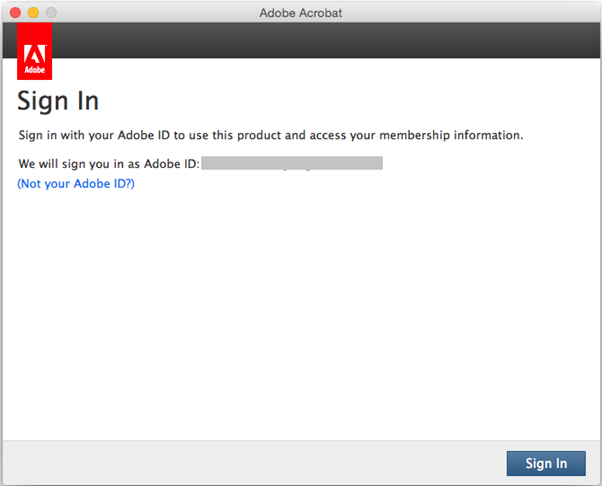Click the empty white dialog body area
Screen dimensions: 602x486
click(x=300, y=320)
